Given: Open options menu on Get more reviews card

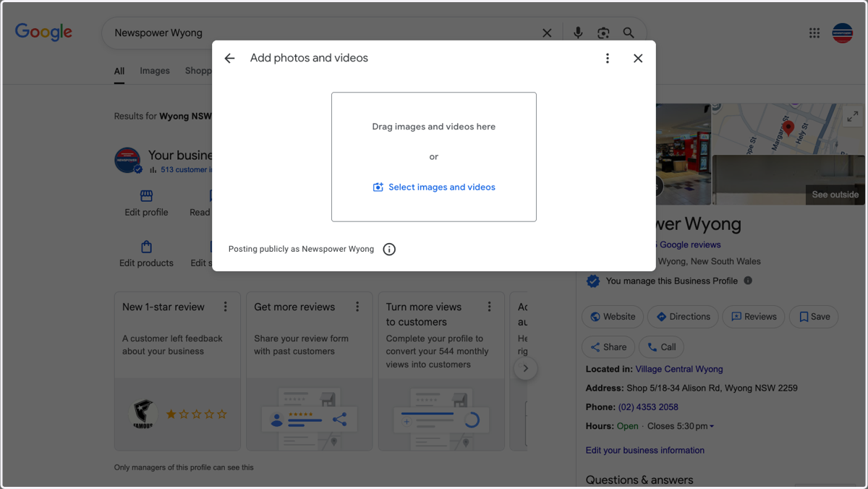Looking at the screenshot, I should pyautogui.click(x=357, y=307).
